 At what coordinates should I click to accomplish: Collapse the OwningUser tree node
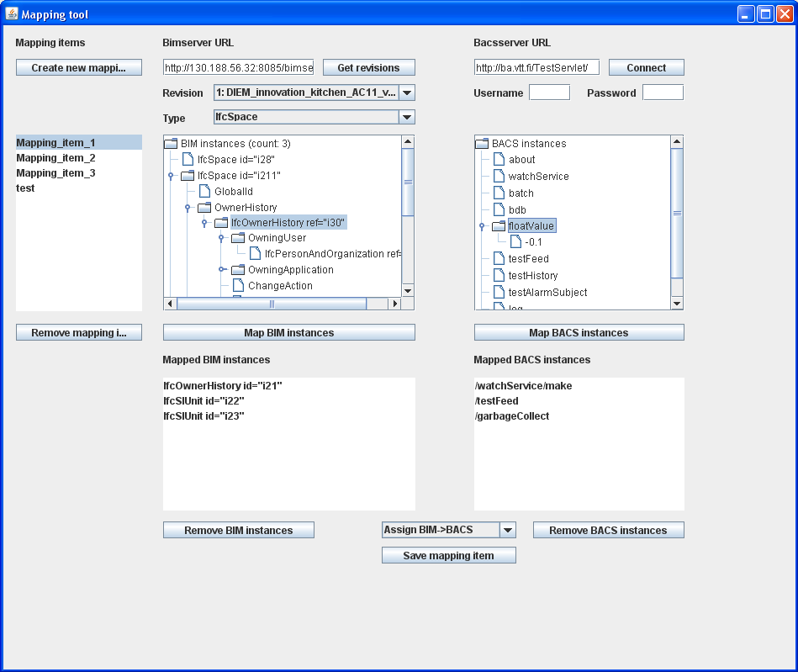(221, 238)
